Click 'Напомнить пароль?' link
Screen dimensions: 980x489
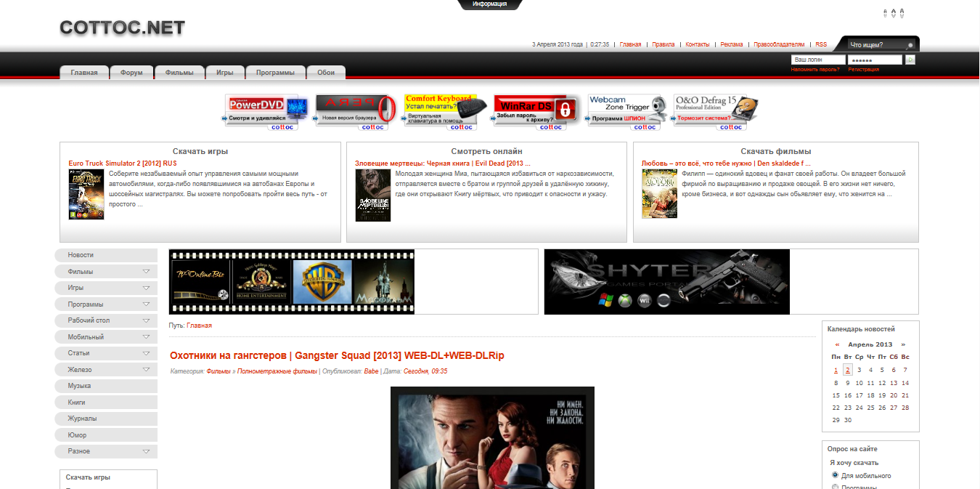point(815,70)
